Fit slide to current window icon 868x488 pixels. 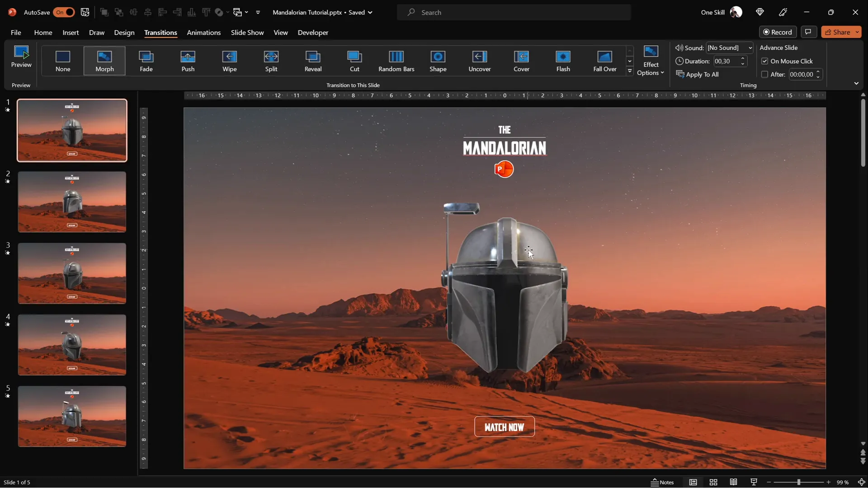[861, 482]
